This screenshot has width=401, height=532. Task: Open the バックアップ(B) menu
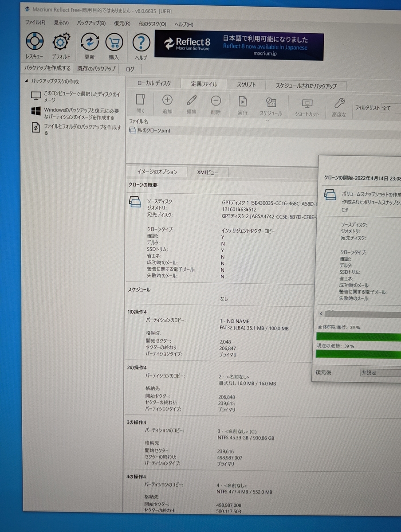coord(91,23)
